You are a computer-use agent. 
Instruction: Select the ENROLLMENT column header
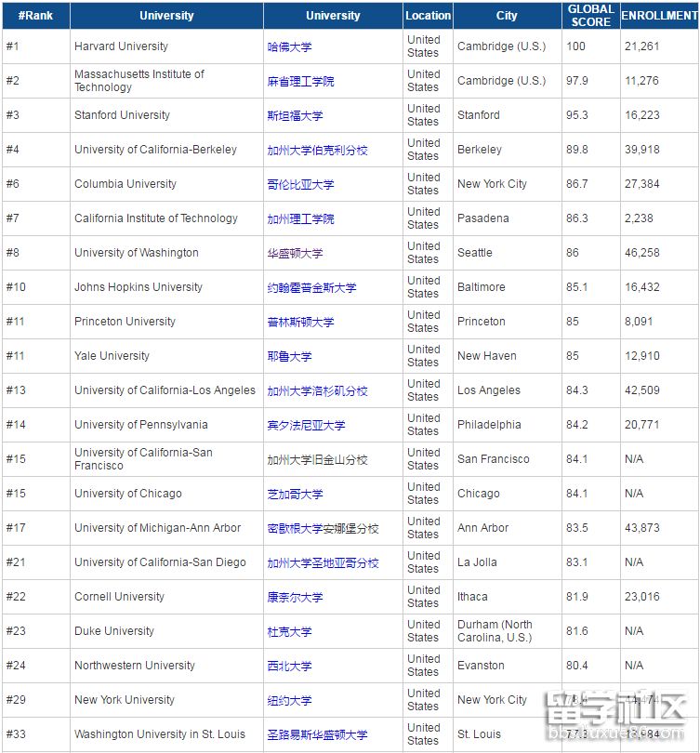tap(659, 16)
